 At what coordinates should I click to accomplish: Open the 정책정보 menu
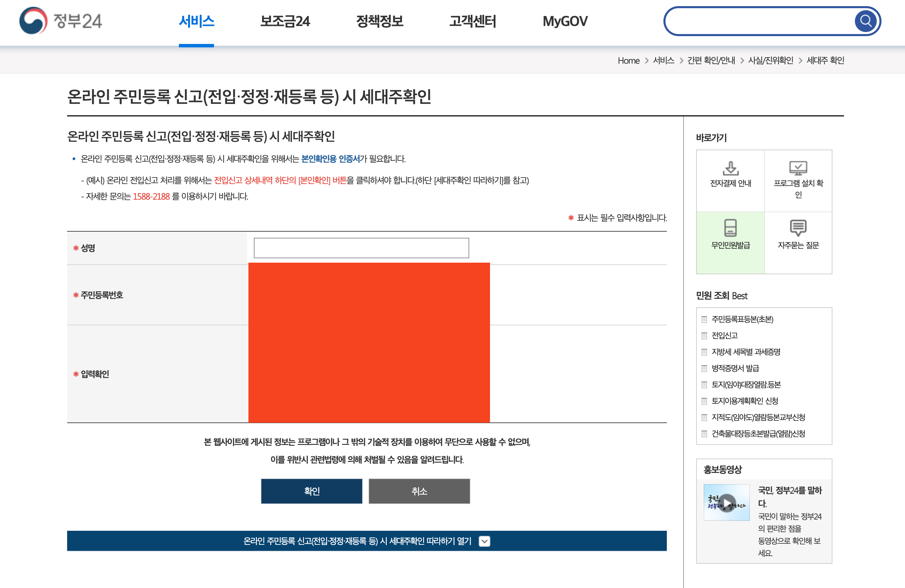tap(380, 21)
